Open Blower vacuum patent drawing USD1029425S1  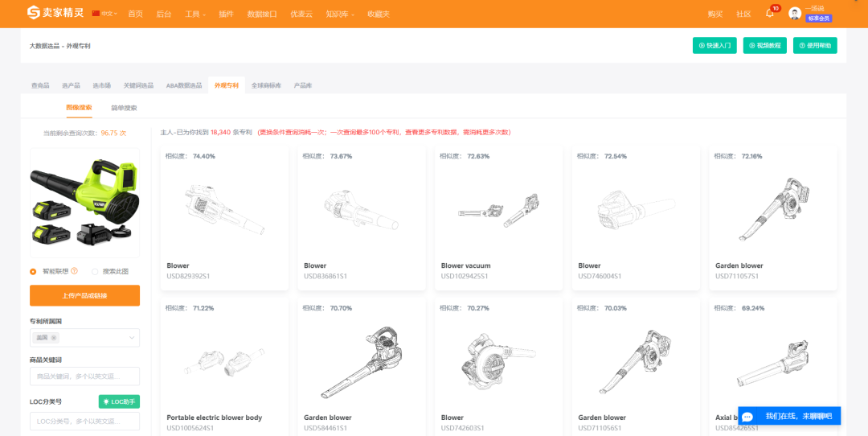(x=499, y=211)
